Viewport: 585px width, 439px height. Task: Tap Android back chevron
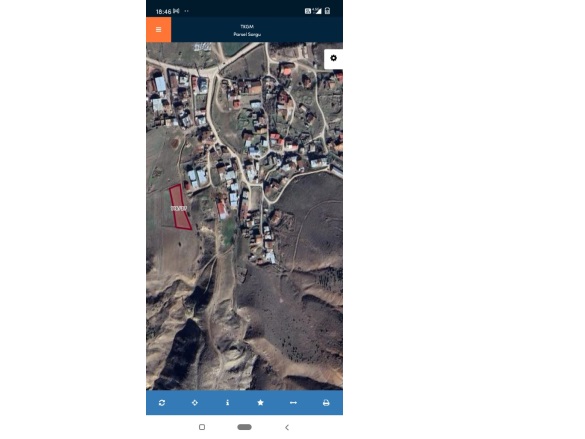pyautogui.click(x=287, y=427)
